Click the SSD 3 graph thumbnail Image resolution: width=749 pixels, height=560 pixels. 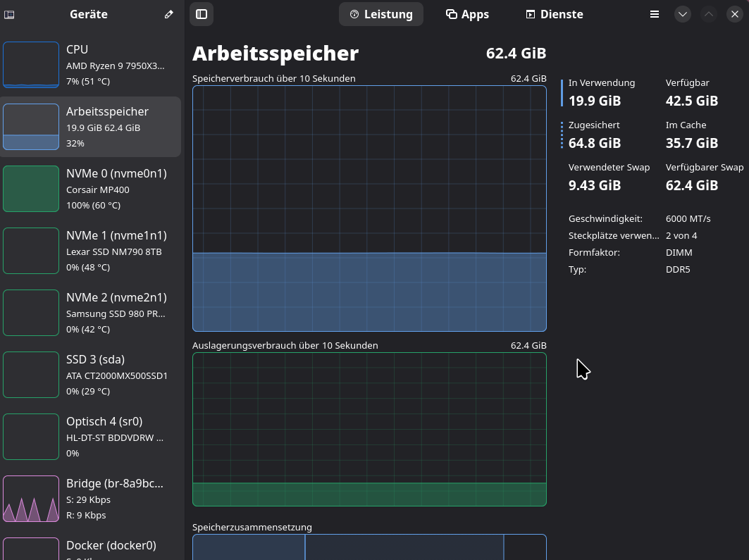(x=31, y=375)
